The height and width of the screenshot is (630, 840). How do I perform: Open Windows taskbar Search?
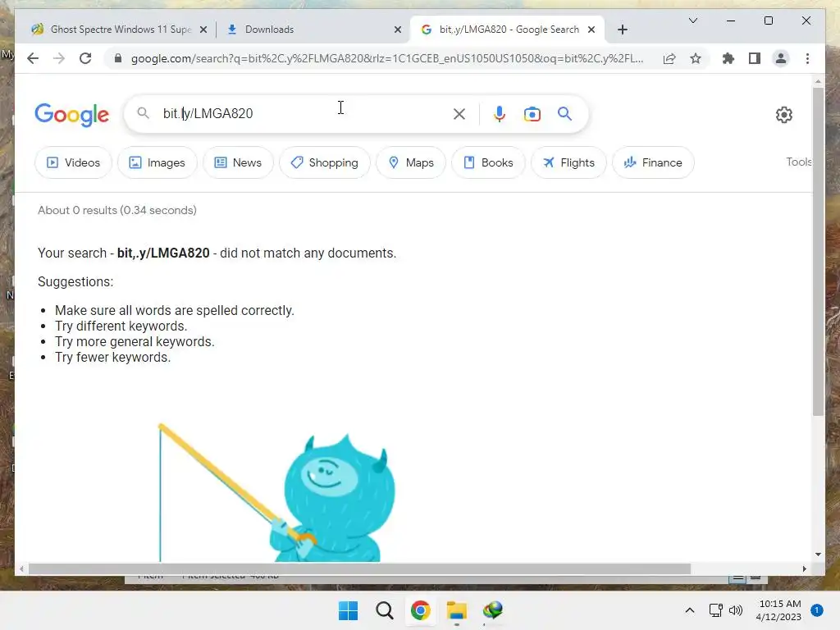tap(384, 610)
